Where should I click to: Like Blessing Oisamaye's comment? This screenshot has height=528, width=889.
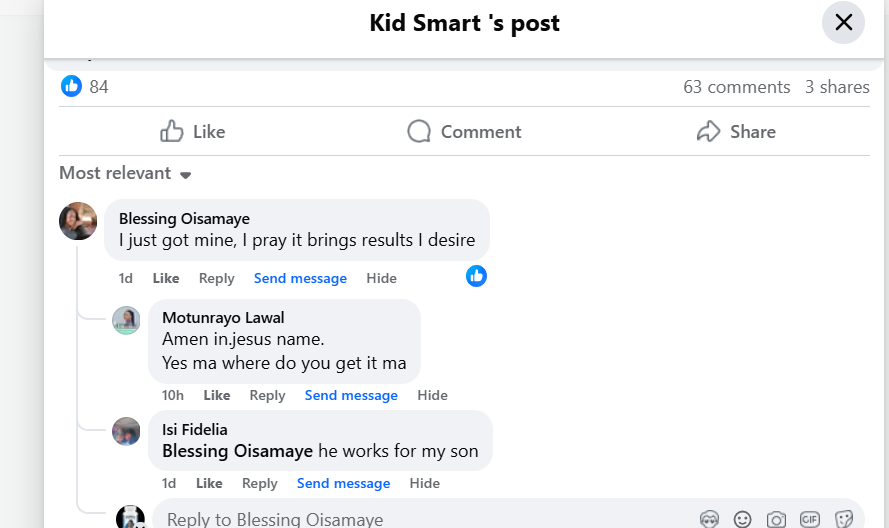click(x=166, y=278)
